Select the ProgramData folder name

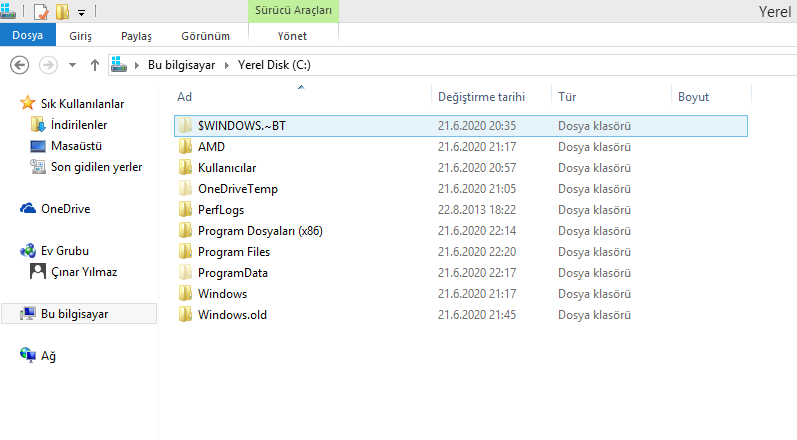click(x=233, y=273)
